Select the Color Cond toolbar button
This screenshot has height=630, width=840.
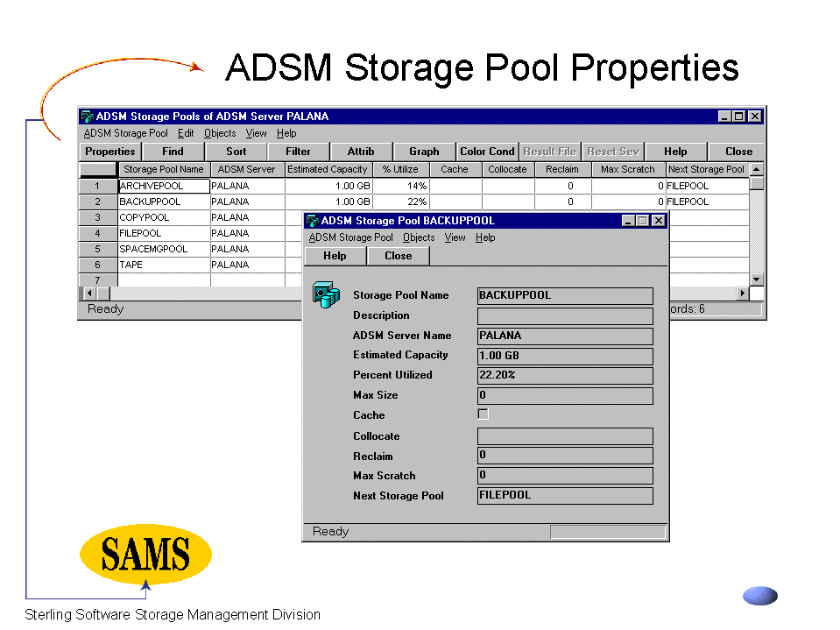pos(487,152)
